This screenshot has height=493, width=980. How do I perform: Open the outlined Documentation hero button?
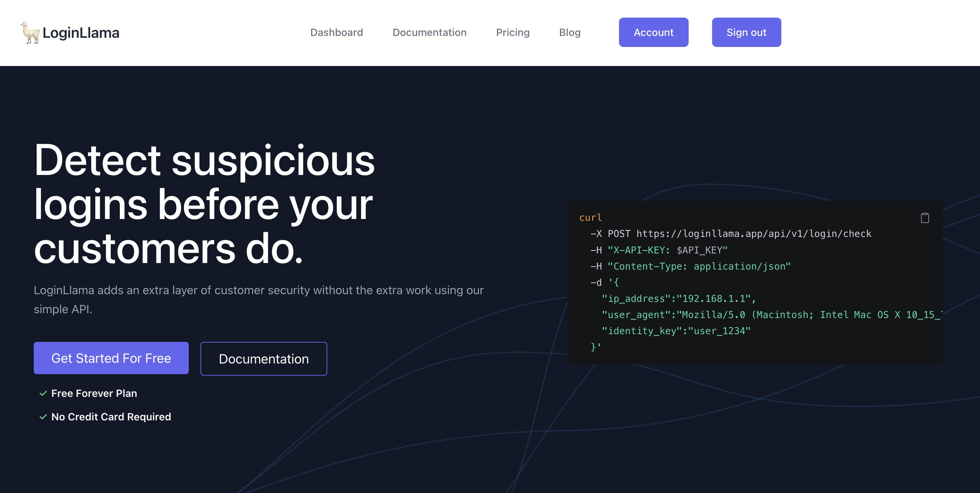(264, 359)
